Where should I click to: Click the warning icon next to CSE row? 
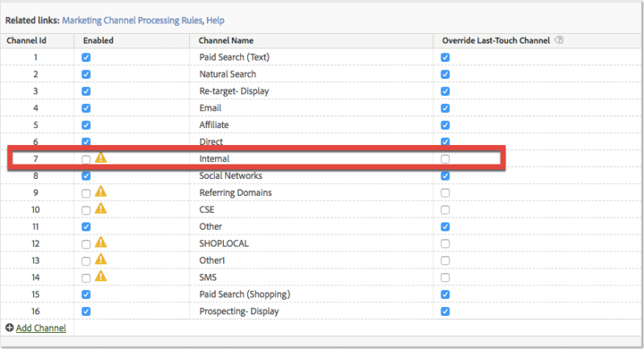[x=101, y=208]
